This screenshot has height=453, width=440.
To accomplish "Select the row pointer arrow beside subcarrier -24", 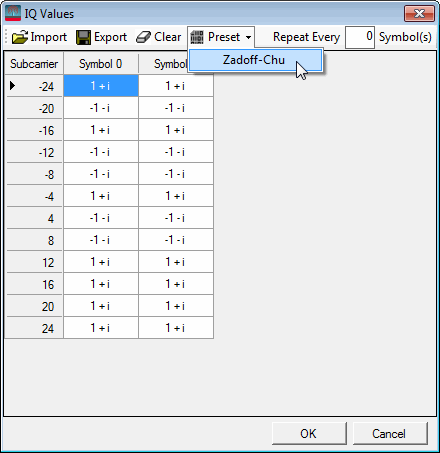I will (12, 86).
